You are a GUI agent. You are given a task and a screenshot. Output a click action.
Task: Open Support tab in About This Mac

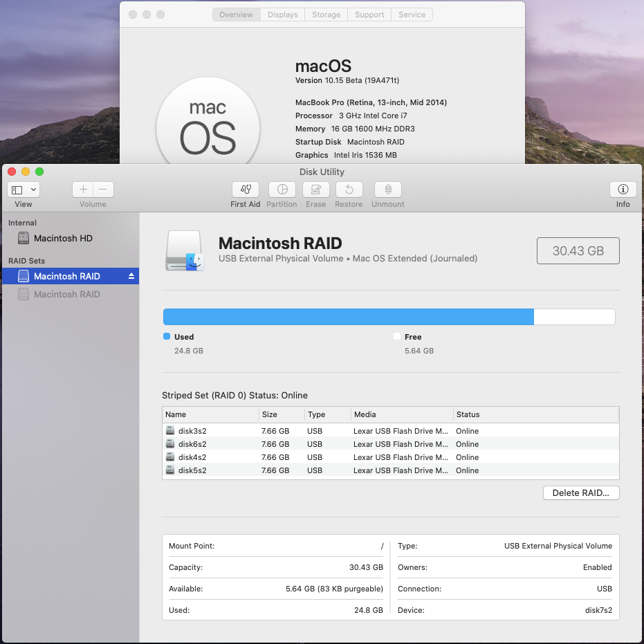point(369,15)
